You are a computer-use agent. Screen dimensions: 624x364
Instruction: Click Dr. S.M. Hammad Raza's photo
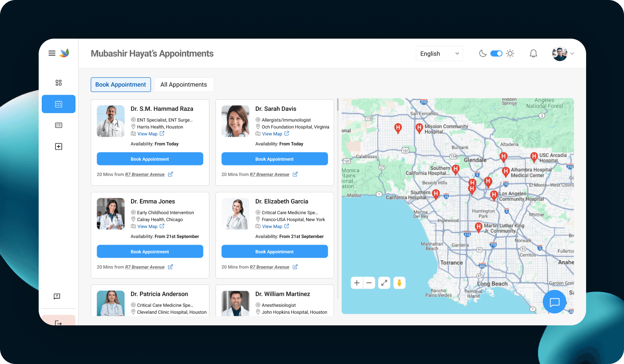point(111,121)
